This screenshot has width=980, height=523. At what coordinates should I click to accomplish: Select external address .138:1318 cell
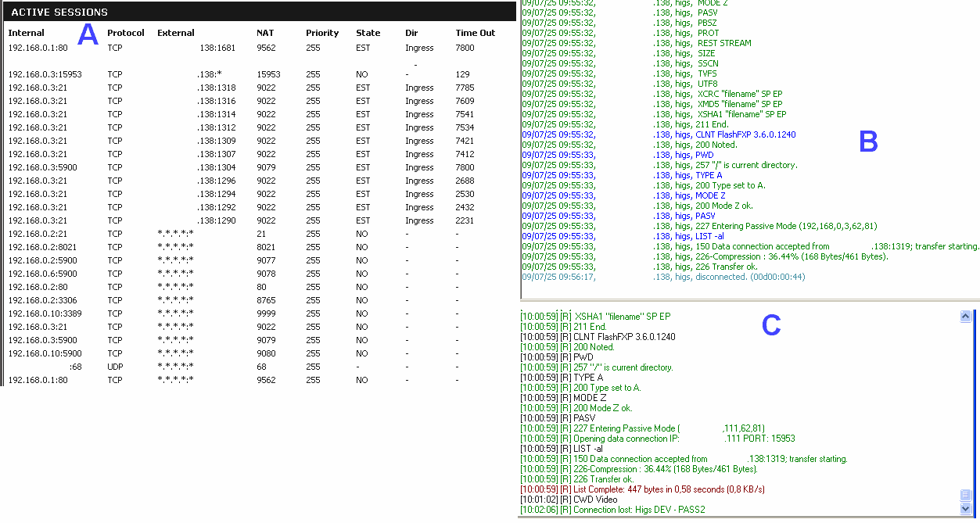pyautogui.click(x=217, y=88)
